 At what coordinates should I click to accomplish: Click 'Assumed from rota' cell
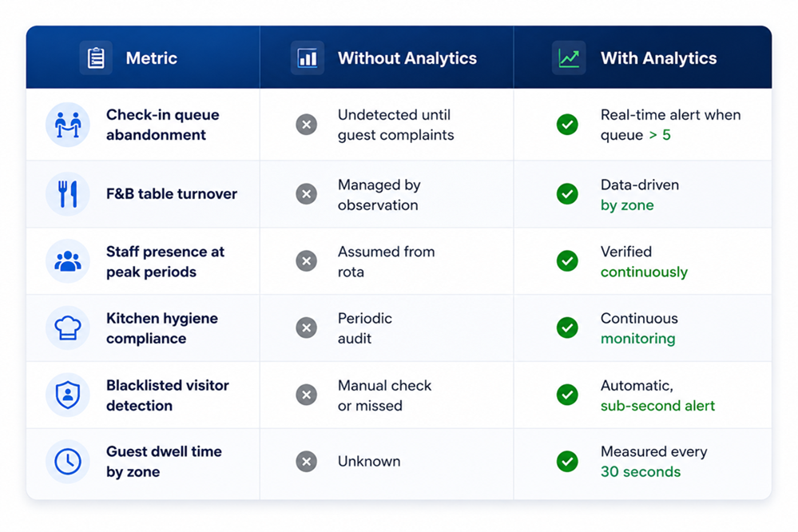tap(387, 262)
